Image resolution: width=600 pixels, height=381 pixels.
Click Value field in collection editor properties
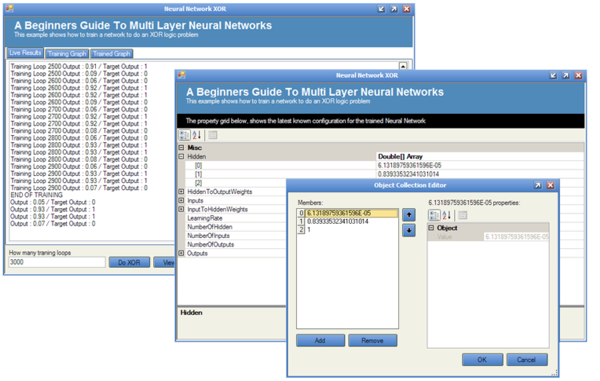[x=517, y=237]
